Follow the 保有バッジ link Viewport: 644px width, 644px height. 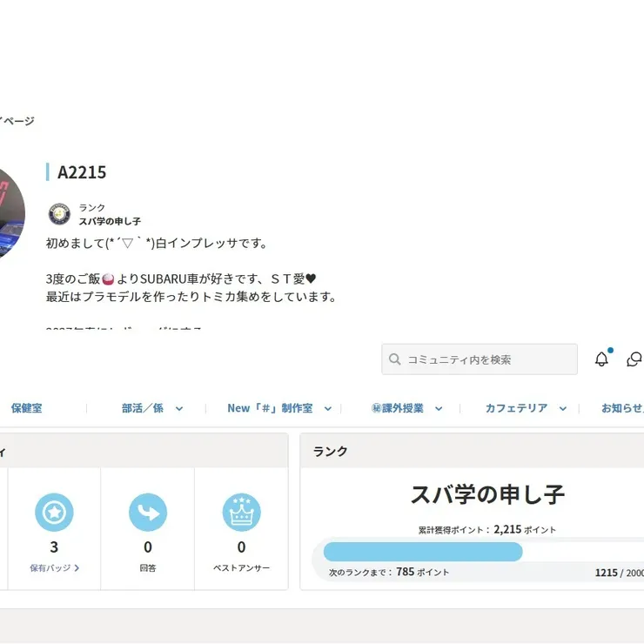[x=54, y=568]
